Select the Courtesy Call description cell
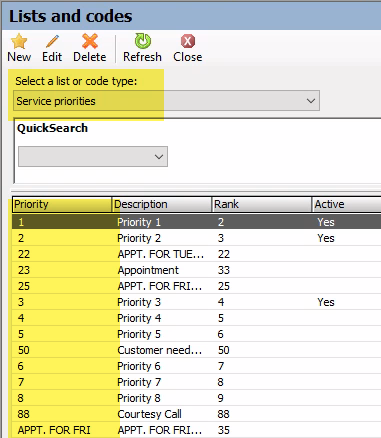 (149, 414)
